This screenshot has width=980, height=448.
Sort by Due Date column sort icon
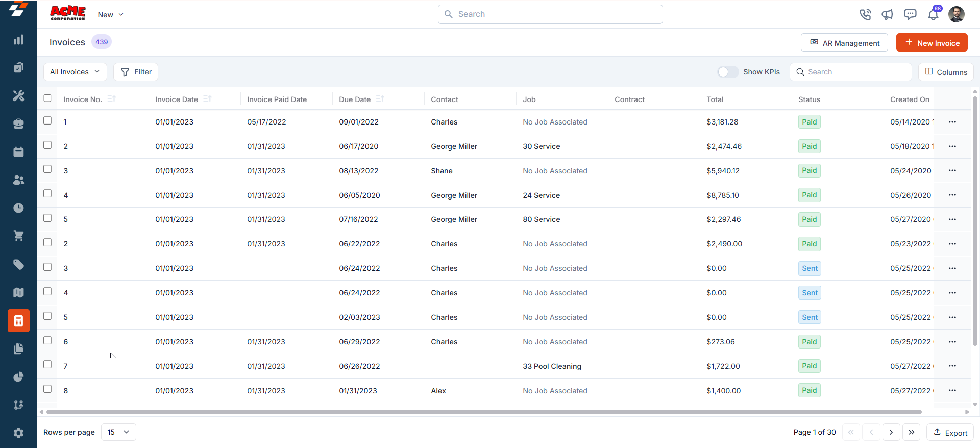pyautogui.click(x=380, y=99)
